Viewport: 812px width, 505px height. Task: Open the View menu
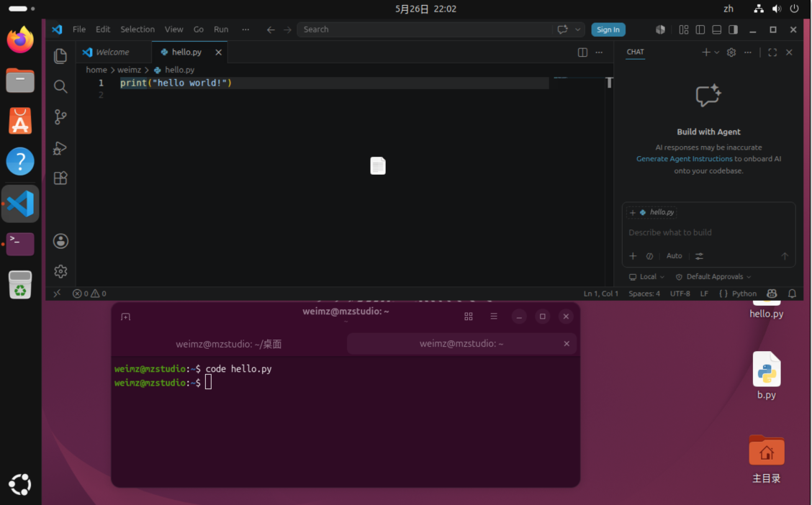pos(173,29)
